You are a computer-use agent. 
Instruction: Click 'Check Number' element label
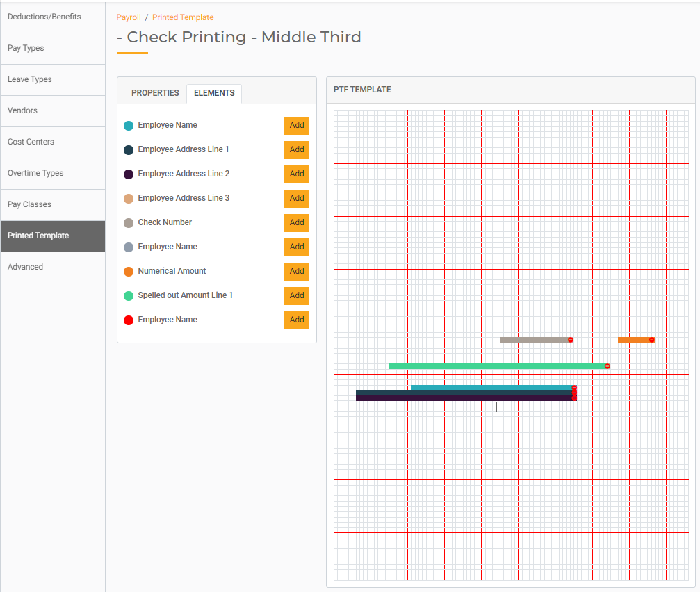(x=165, y=222)
